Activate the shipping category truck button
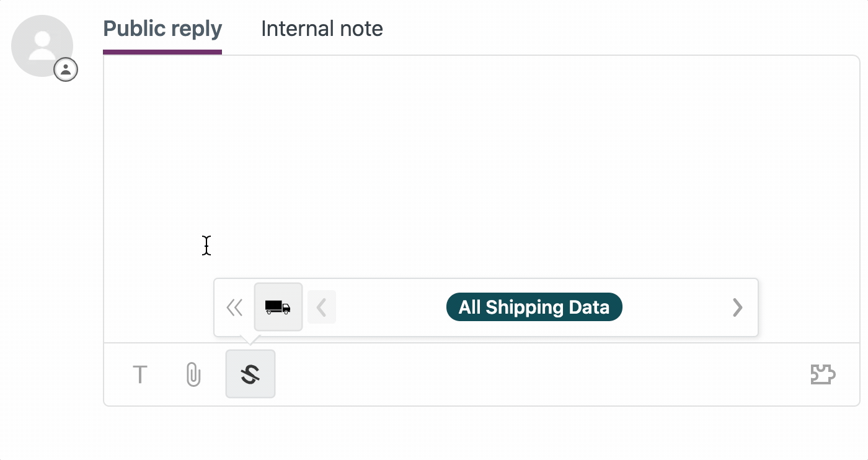 click(x=278, y=307)
